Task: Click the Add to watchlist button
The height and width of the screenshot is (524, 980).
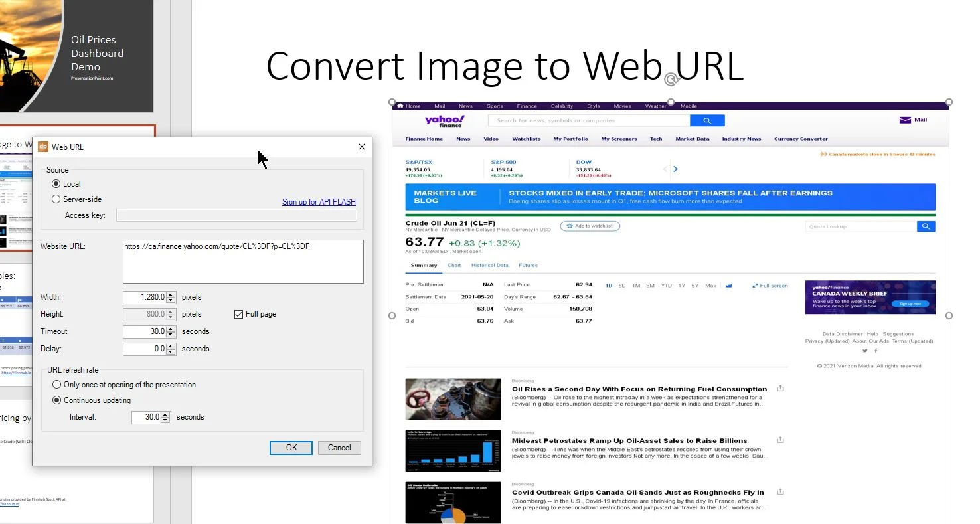Action: coord(590,226)
